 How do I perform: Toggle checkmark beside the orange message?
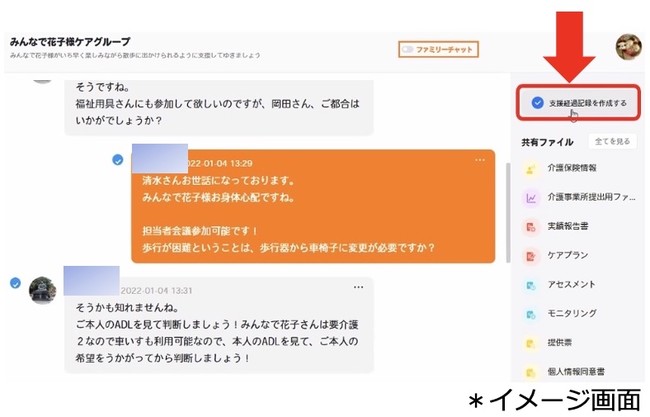click(x=118, y=160)
